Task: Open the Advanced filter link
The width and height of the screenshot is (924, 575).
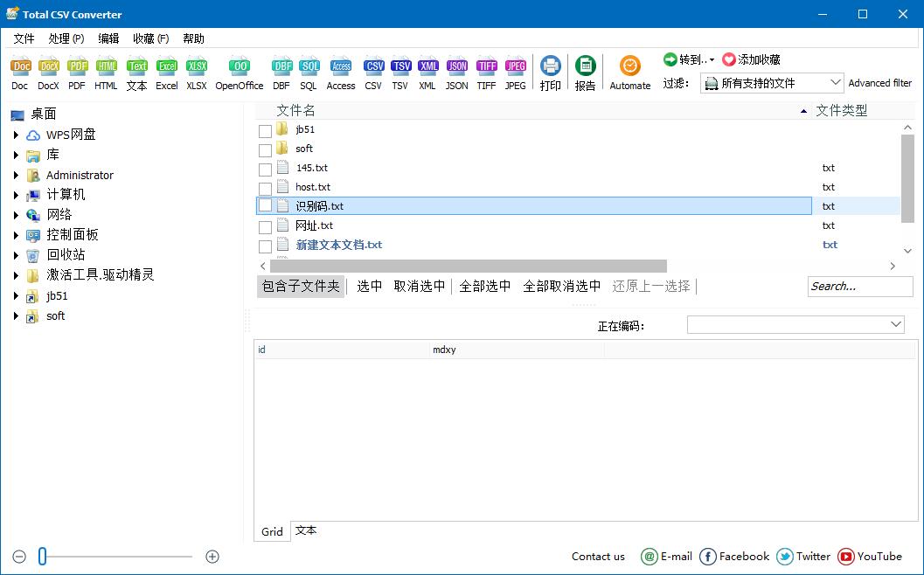Action: point(879,83)
